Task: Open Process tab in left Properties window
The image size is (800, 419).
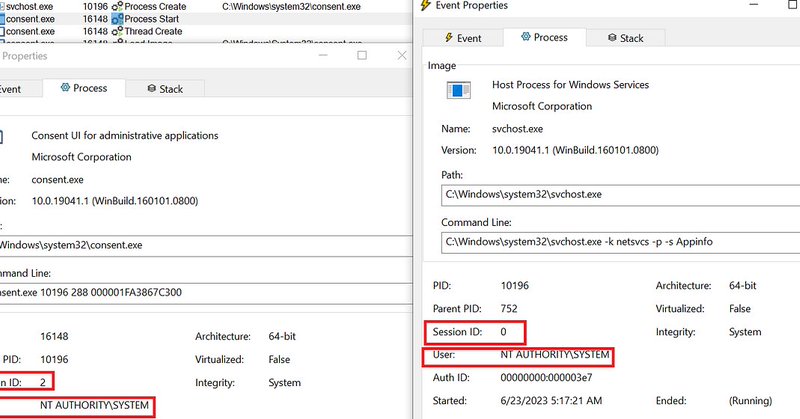Action: (x=84, y=88)
